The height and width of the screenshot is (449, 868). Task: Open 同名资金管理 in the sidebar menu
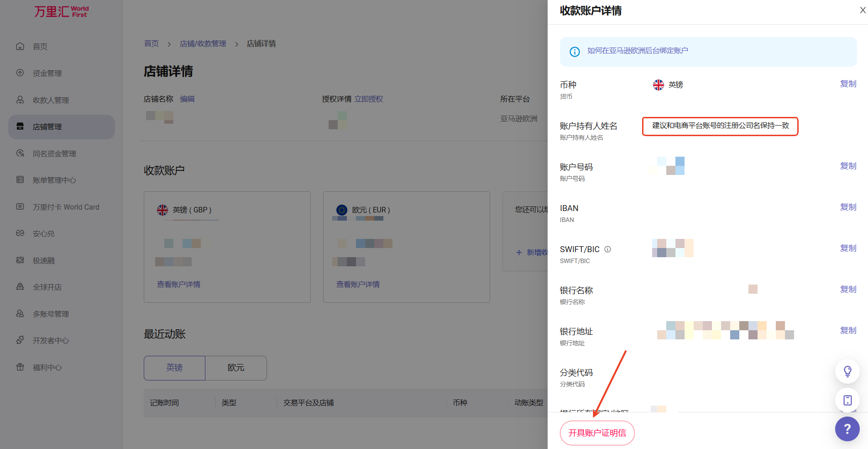tap(55, 153)
